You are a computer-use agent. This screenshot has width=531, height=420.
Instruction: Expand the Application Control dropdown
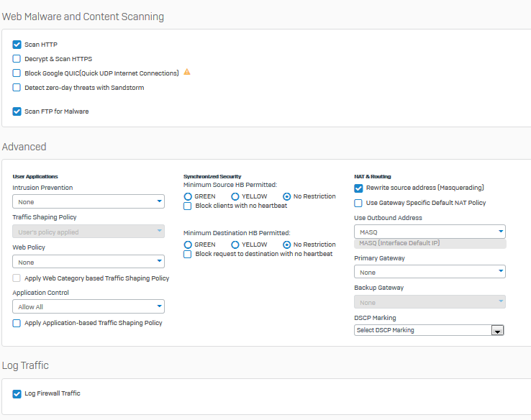88,307
